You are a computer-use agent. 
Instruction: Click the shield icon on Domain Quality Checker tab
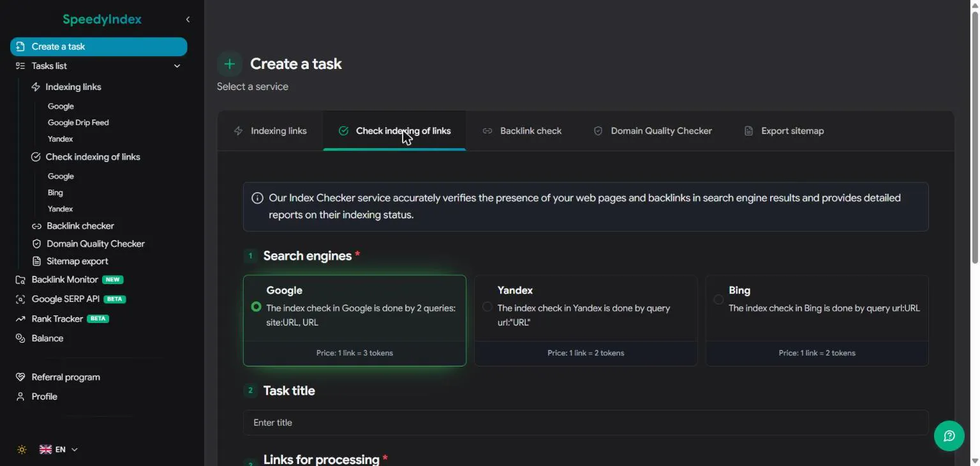598,131
